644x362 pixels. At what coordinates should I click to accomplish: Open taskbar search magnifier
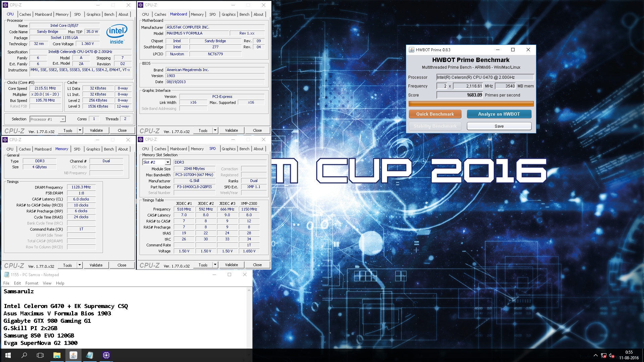[24, 355]
